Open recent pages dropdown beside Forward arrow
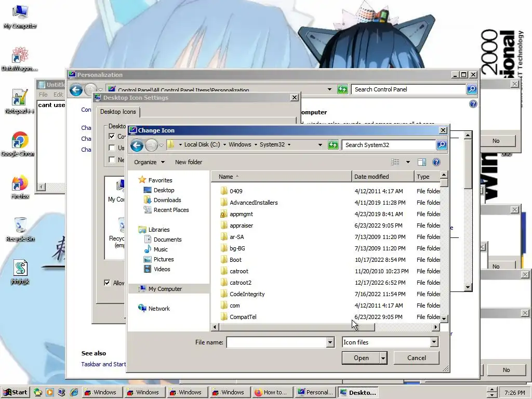This screenshot has width=532, height=399. pyautogui.click(x=162, y=145)
